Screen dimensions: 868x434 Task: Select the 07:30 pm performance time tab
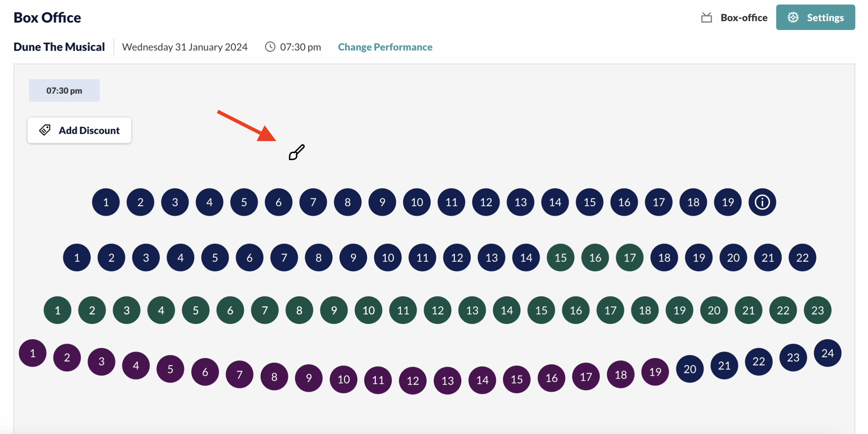coord(64,91)
